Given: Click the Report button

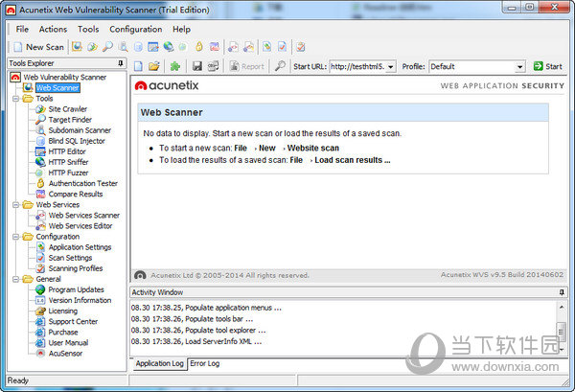Looking at the screenshot, I should click(247, 66).
